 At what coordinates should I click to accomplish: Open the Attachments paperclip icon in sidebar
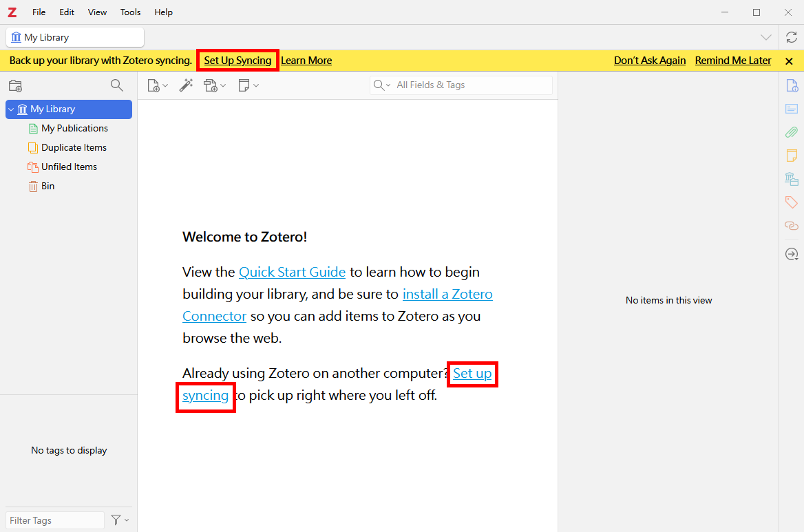[792, 132]
